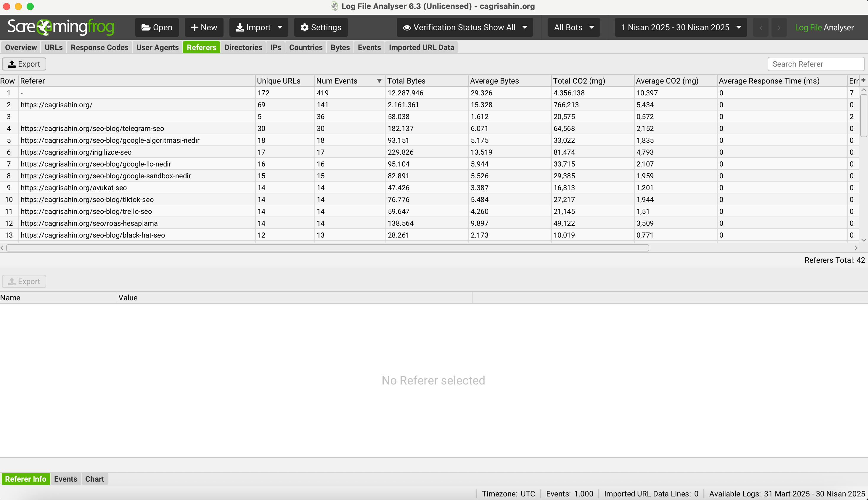Open the top Events tab
Screen dimensions: 868x500
(369, 47)
